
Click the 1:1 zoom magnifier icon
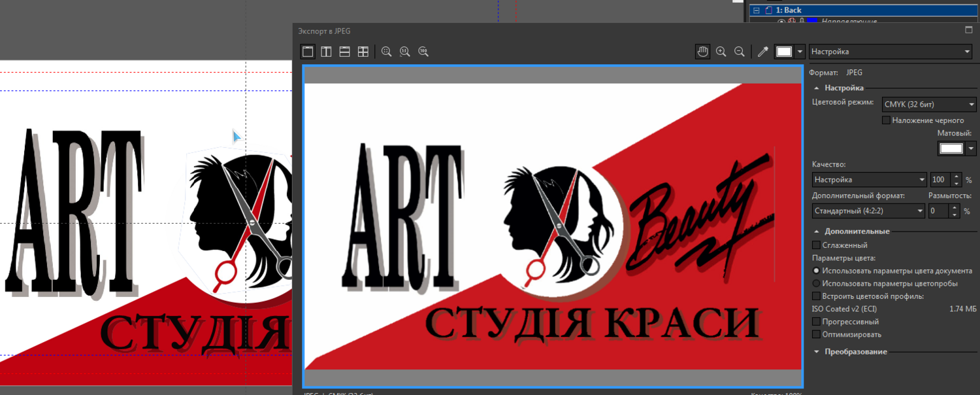click(x=405, y=51)
